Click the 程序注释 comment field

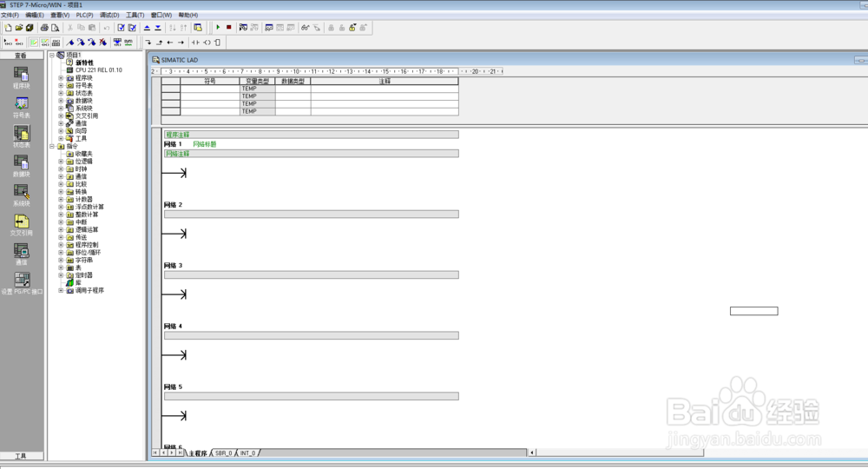(x=311, y=135)
